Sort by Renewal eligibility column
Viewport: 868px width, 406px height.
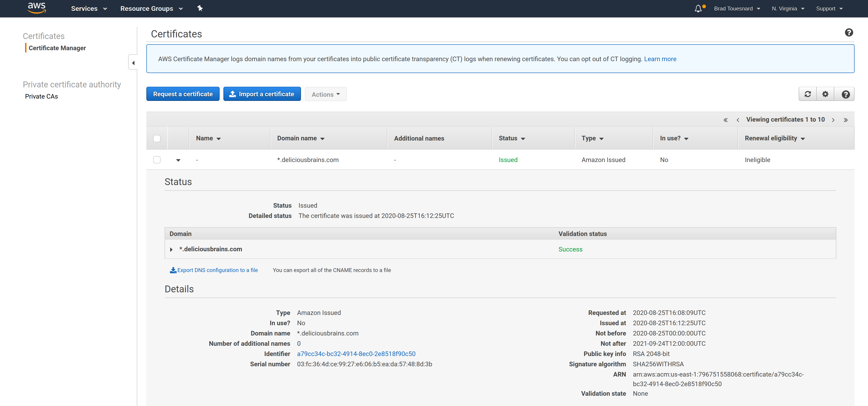775,138
